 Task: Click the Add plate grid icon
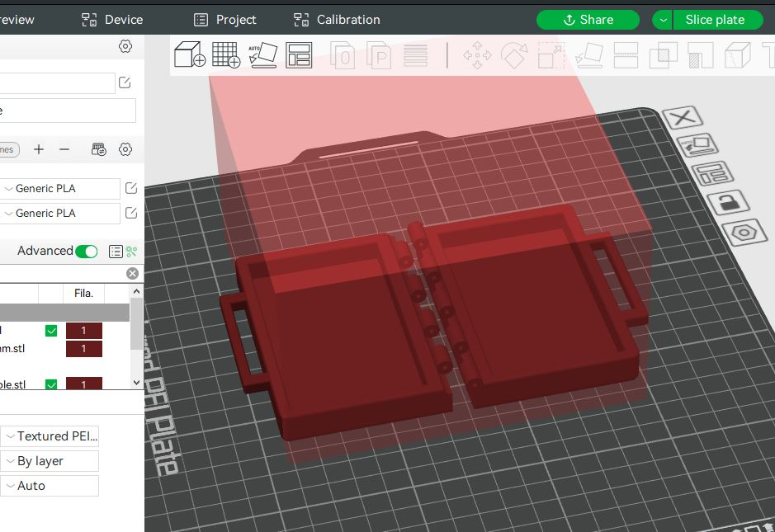pyautogui.click(x=226, y=54)
